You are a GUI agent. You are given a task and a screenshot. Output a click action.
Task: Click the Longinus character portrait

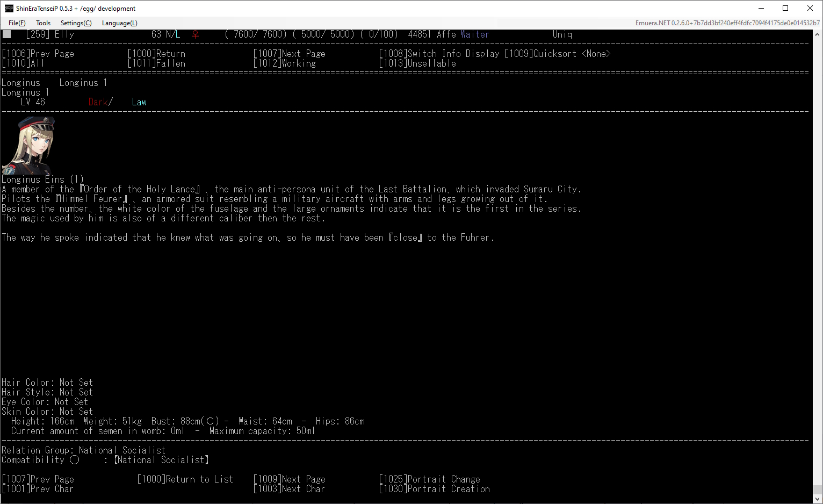[28, 145]
